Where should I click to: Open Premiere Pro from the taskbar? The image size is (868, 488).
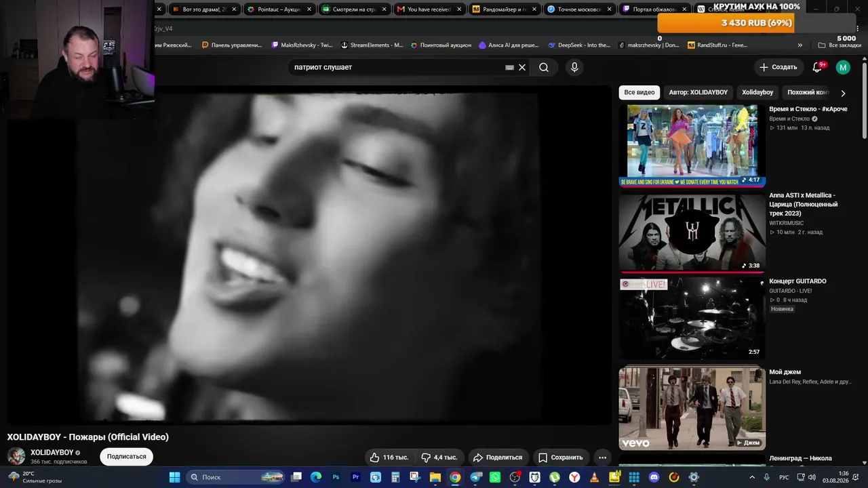(357, 477)
